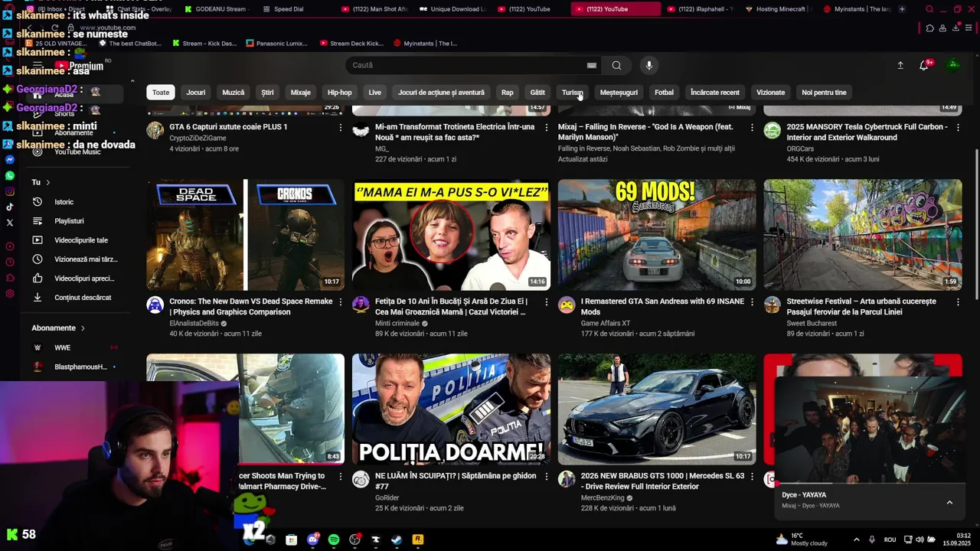Open MercBenzKing channel link
Image resolution: width=980 pixels, height=551 pixels.
tap(603, 498)
